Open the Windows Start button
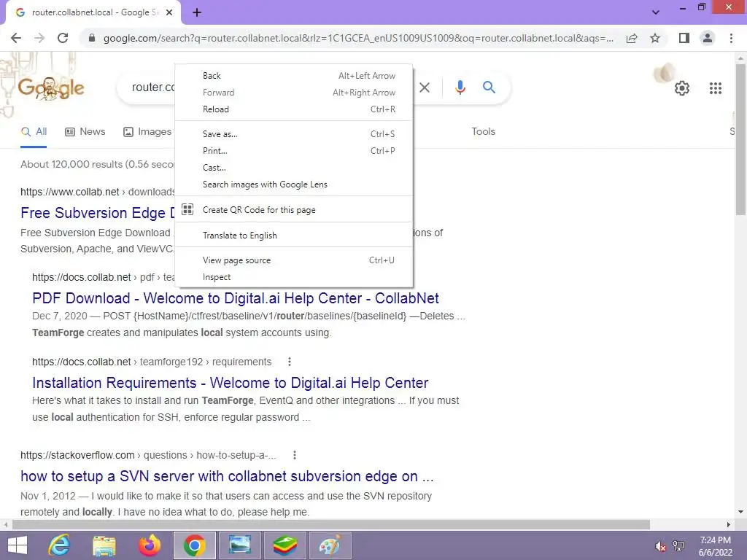The height and width of the screenshot is (560, 747). [18, 545]
